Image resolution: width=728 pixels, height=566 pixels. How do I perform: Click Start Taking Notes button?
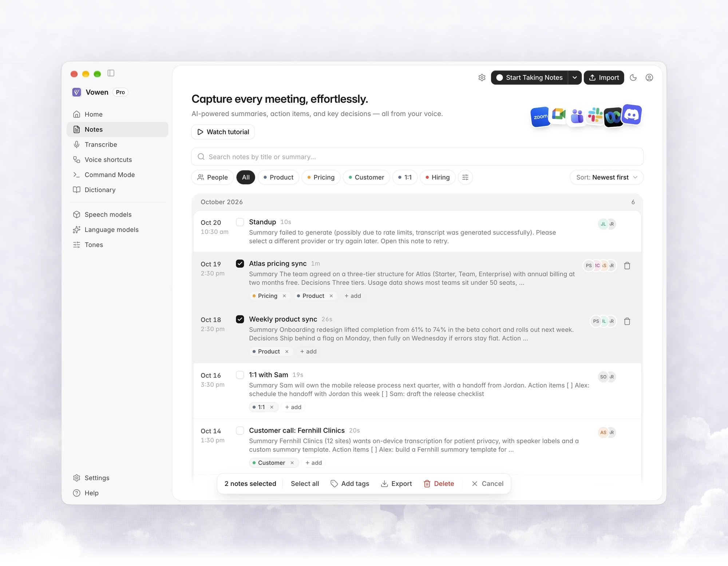pos(529,77)
